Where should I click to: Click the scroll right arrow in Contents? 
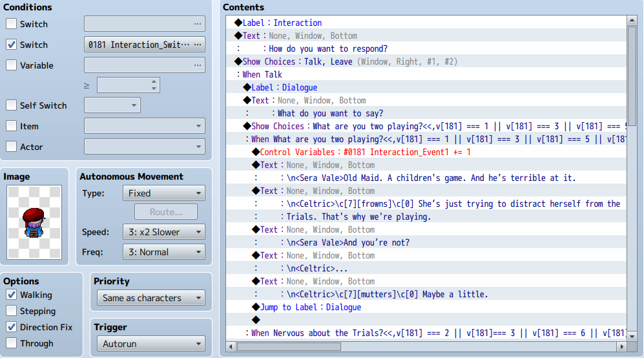coord(621,346)
